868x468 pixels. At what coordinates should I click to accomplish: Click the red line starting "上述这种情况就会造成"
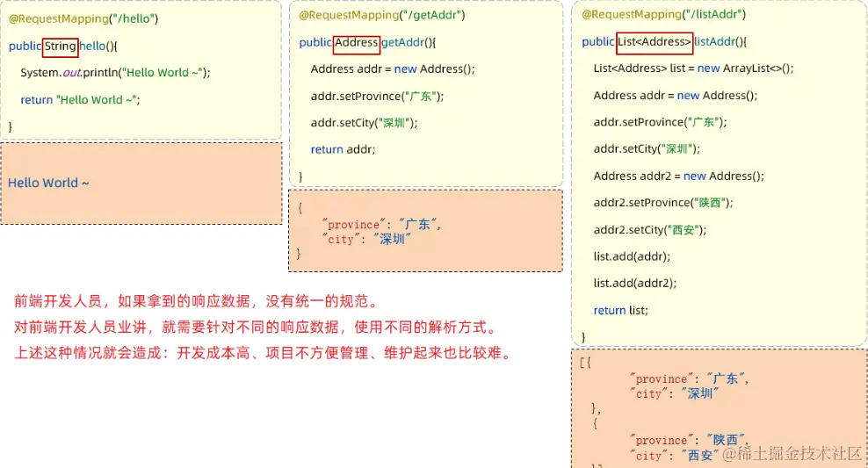264,353
